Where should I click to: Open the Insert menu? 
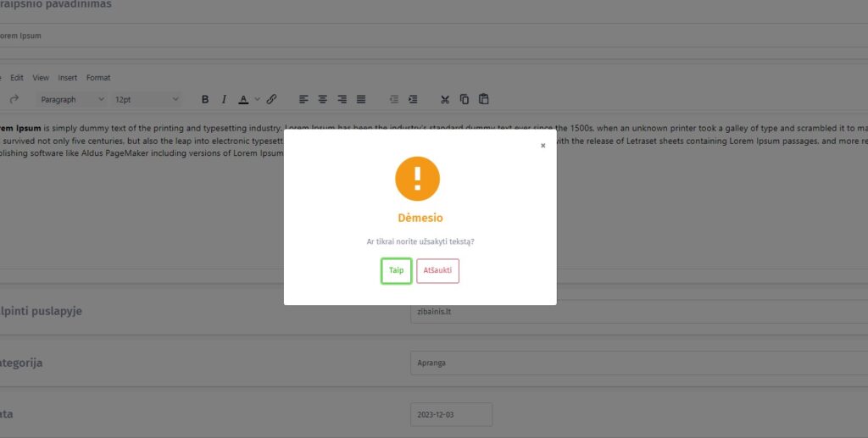pos(67,77)
